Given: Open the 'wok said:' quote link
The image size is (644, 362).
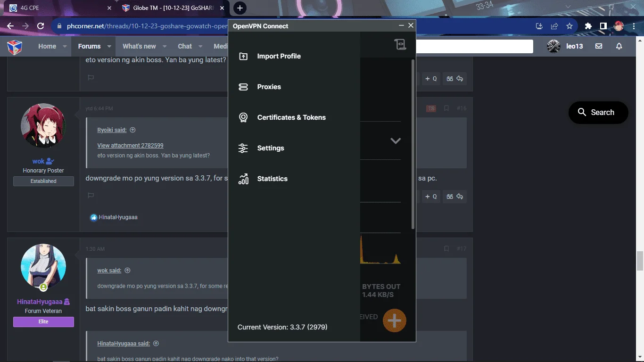Looking at the screenshot, I should pos(109,271).
